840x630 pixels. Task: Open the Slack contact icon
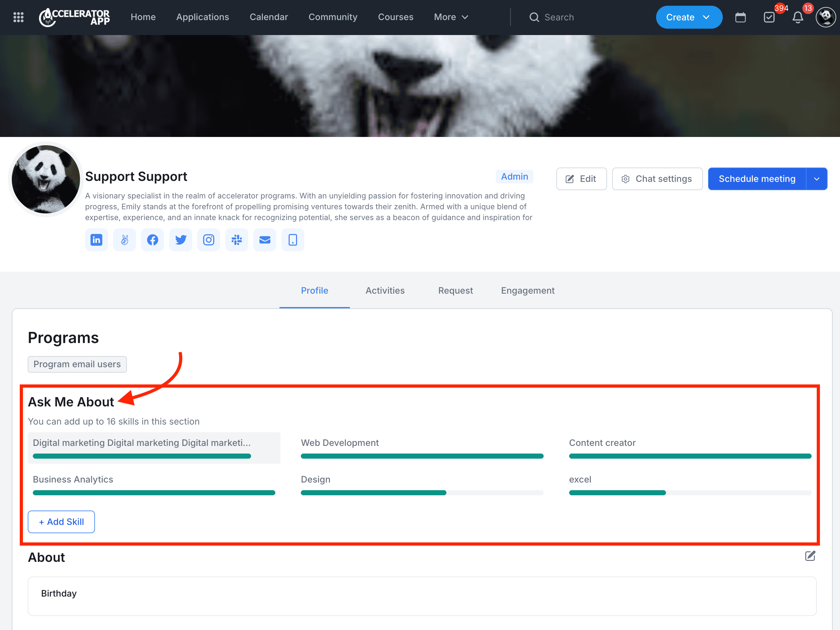(x=236, y=240)
